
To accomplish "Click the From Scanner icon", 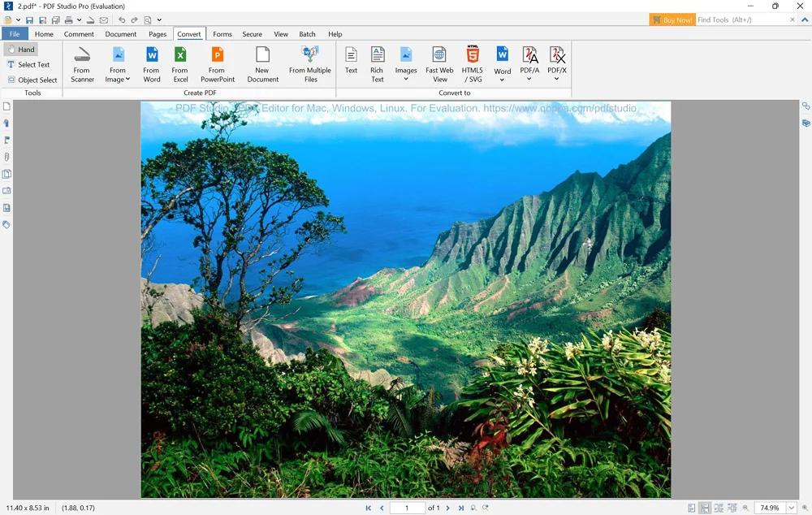I will click(x=82, y=63).
